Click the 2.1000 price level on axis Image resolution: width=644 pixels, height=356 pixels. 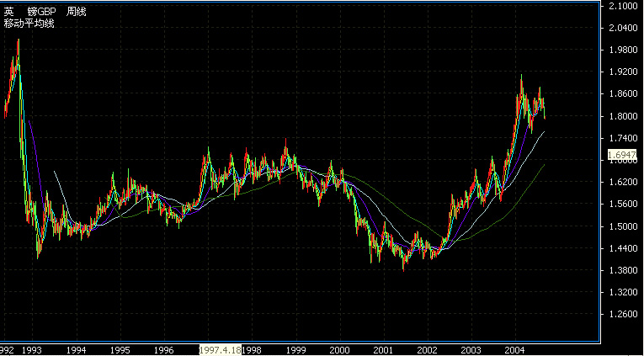coord(621,6)
